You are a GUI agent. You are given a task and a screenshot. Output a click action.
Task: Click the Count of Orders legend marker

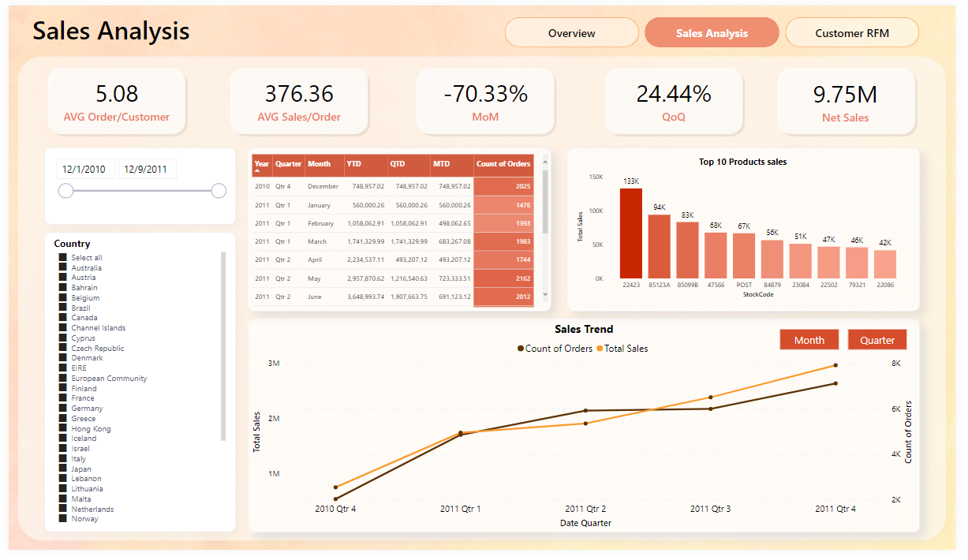[x=521, y=349]
